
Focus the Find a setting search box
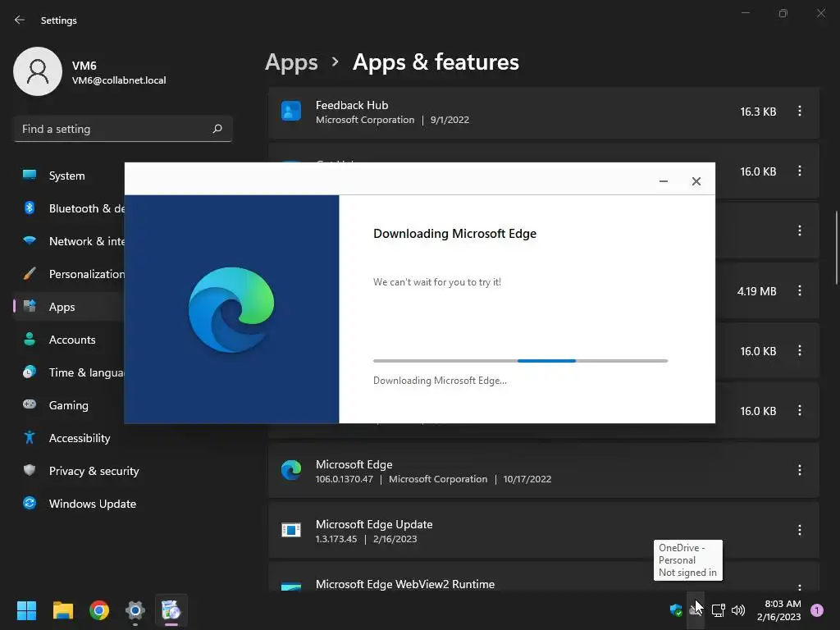(x=123, y=129)
